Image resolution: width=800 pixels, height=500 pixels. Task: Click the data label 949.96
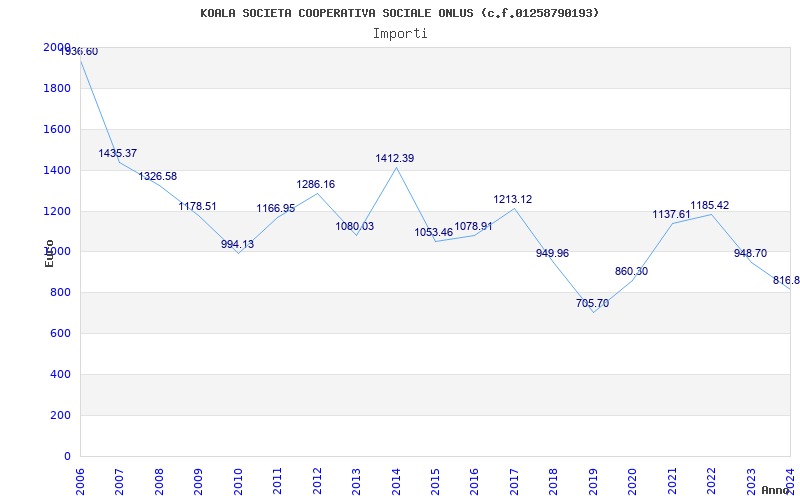(x=552, y=254)
